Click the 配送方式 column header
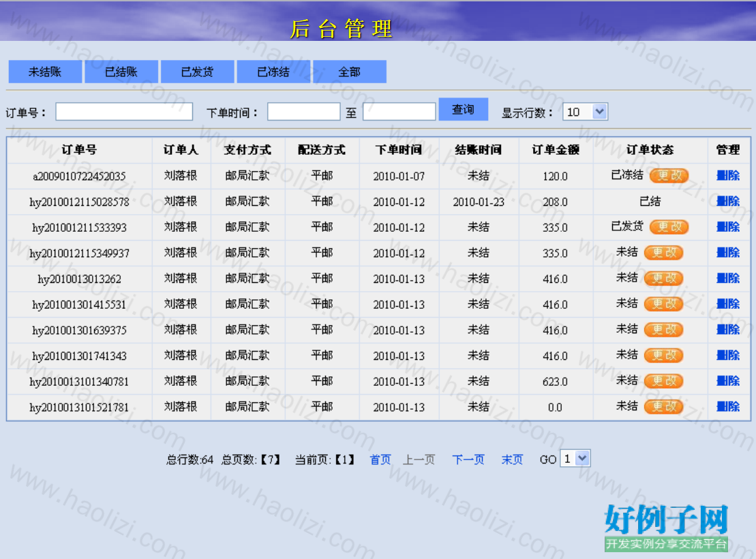This screenshot has height=559, width=756. (322, 150)
